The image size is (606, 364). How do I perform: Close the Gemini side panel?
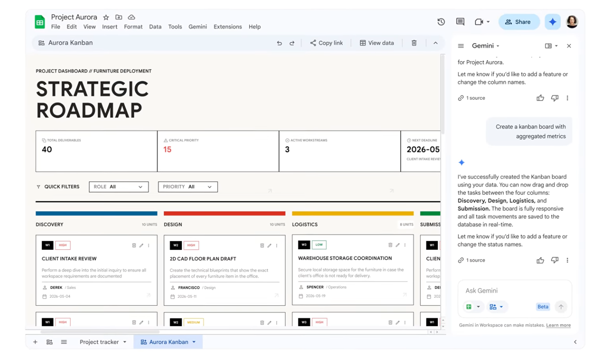coord(569,46)
